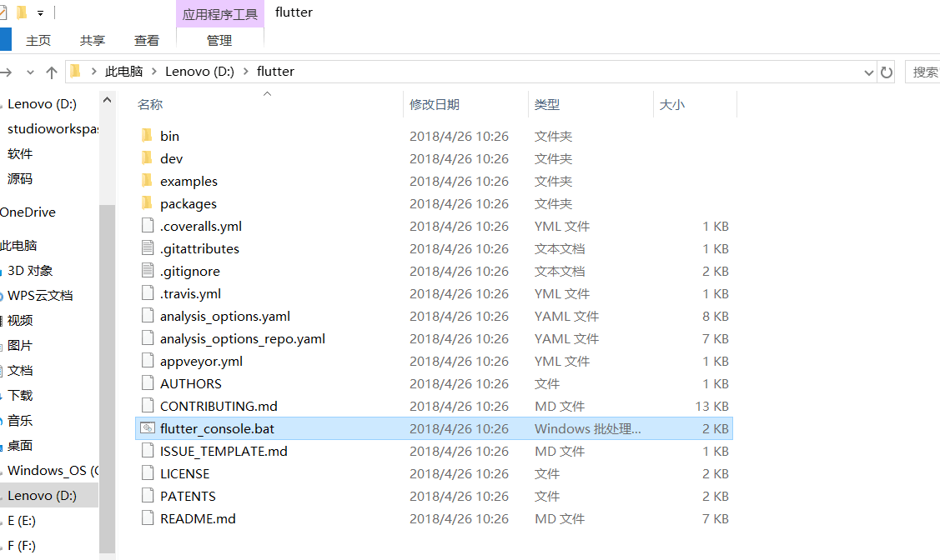
Task: Click the examples folder icon
Action: 147,180
